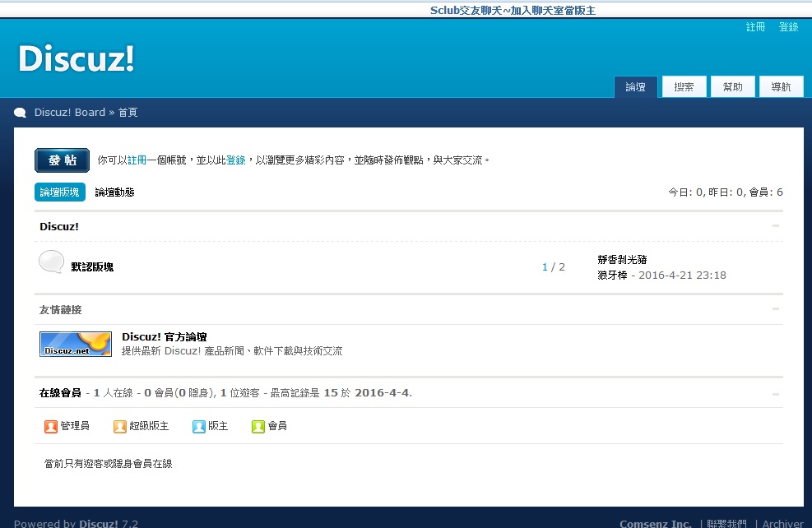Click the 今日 昨日 會員 stats text
Screen dimensions: 812x528
[x=726, y=192]
